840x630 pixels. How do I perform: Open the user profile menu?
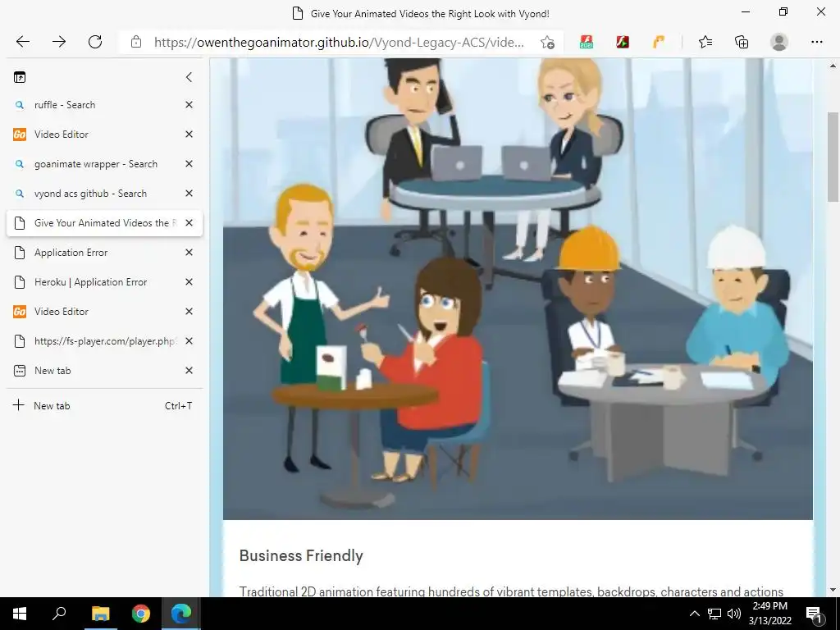779,42
